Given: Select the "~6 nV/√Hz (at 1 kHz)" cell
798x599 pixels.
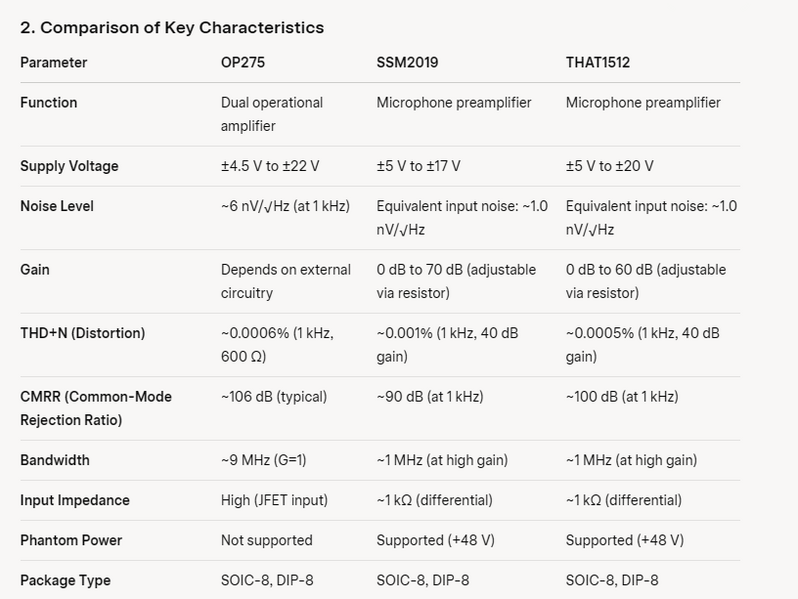Looking at the screenshot, I should 282,206.
